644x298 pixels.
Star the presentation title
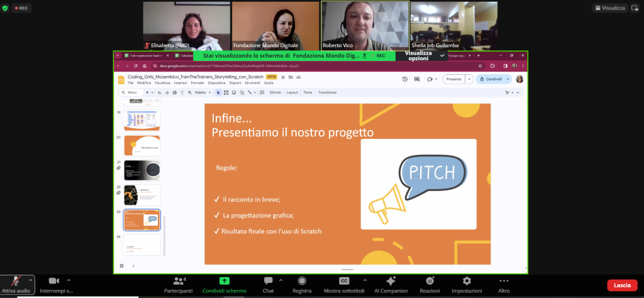pyautogui.click(x=283, y=77)
